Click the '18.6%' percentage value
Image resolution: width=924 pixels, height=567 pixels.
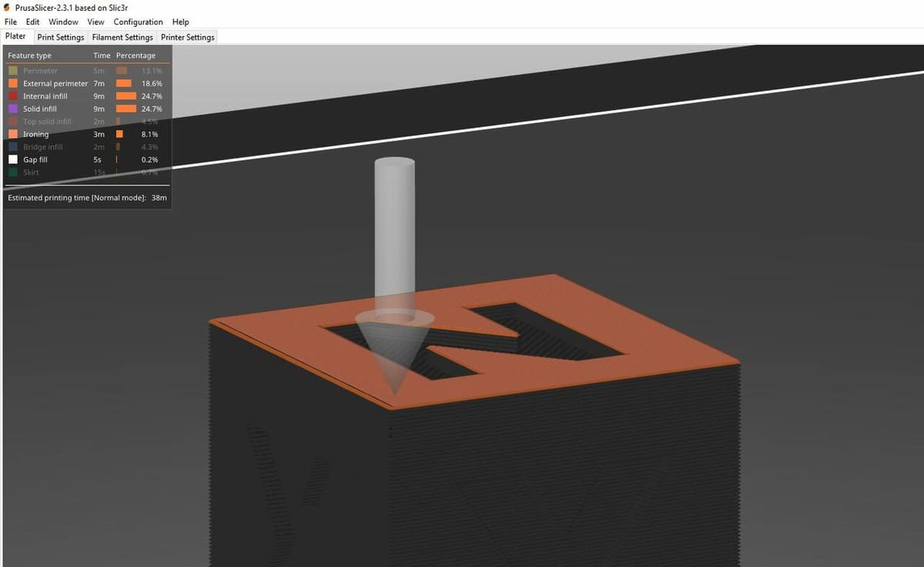tap(152, 83)
